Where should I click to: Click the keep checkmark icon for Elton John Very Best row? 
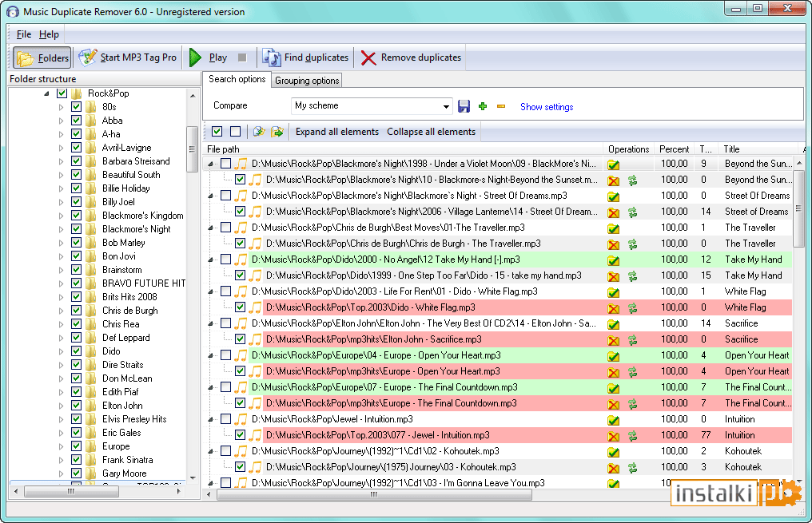click(614, 324)
